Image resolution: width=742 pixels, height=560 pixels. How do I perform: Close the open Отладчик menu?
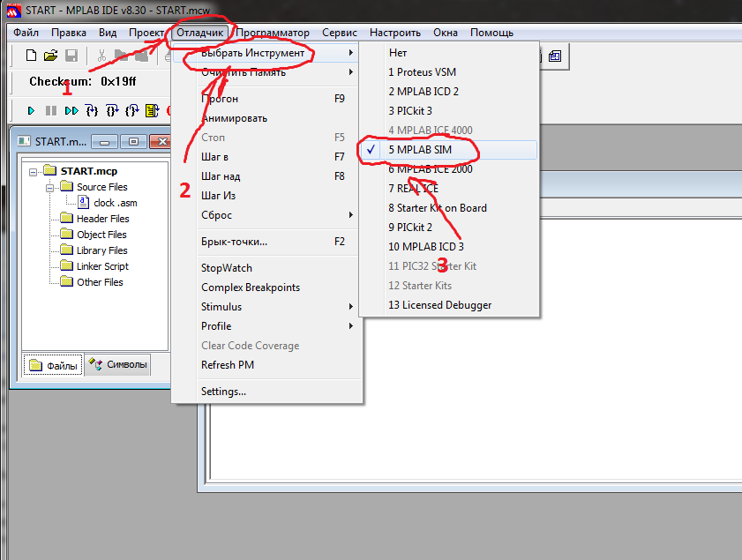(x=199, y=33)
